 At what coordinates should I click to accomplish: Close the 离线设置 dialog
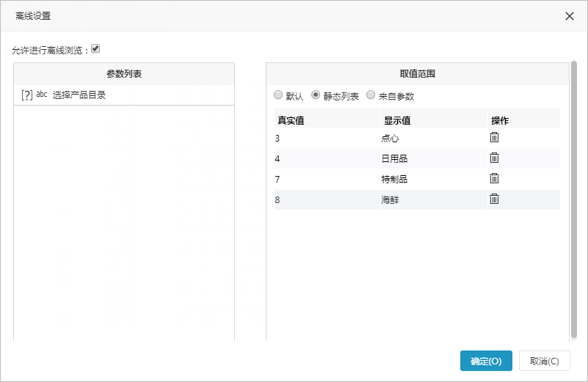(569, 16)
